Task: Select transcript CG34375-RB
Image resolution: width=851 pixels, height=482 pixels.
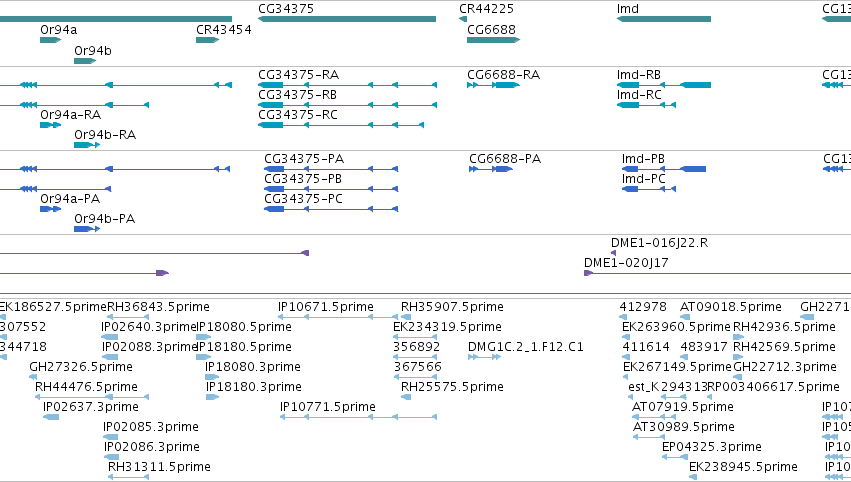Action: pyautogui.click(x=347, y=105)
